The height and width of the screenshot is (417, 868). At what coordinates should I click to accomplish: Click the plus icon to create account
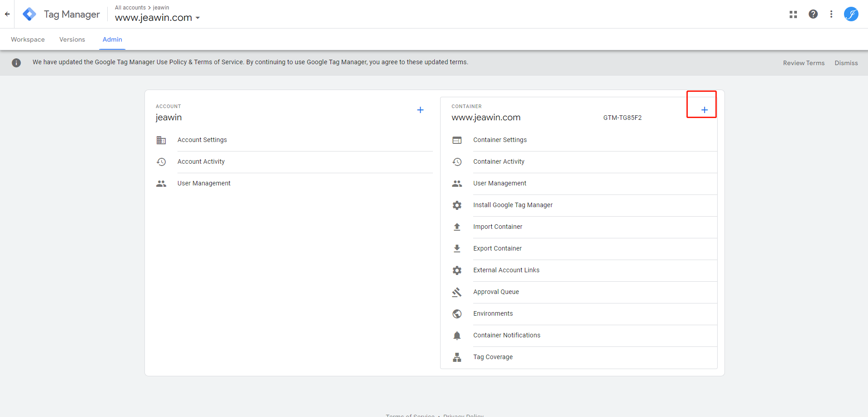[420, 110]
